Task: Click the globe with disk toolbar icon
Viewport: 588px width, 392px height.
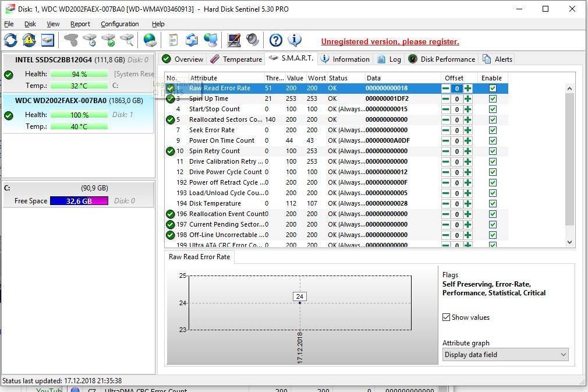Action: click(x=150, y=40)
